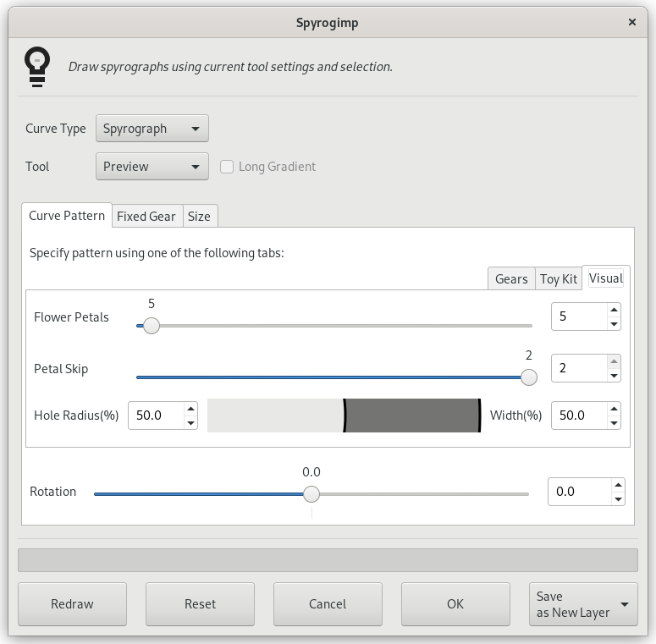Click the Reset button

(x=200, y=604)
